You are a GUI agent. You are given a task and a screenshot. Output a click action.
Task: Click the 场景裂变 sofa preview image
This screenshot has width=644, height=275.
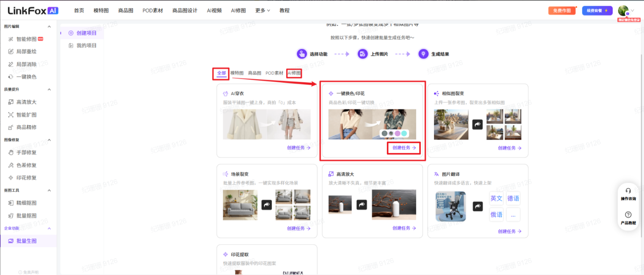pos(240,205)
